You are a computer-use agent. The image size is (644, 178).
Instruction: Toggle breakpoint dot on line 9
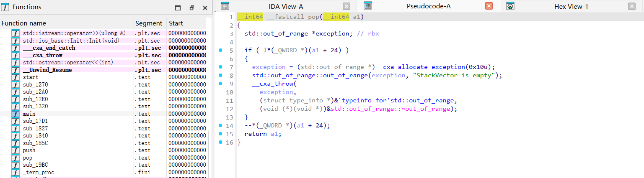(x=220, y=84)
